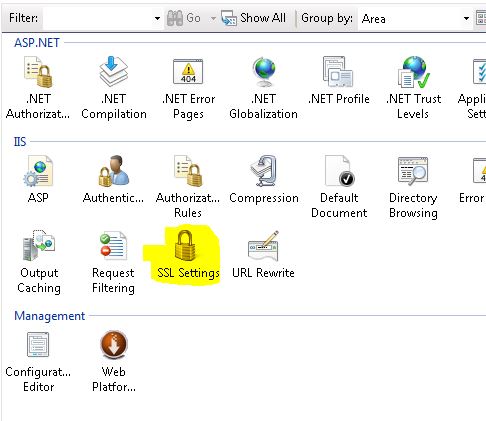Viewport: 486px width, 421px height.
Task: Open .NET Error Pages feature
Action: point(188,87)
